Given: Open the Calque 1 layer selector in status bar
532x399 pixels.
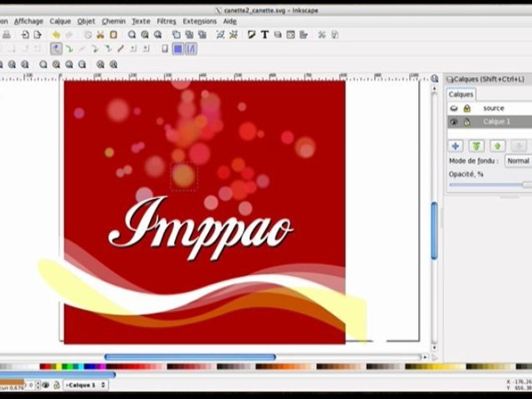Looking at the screenshot, I should pos(85,385).
